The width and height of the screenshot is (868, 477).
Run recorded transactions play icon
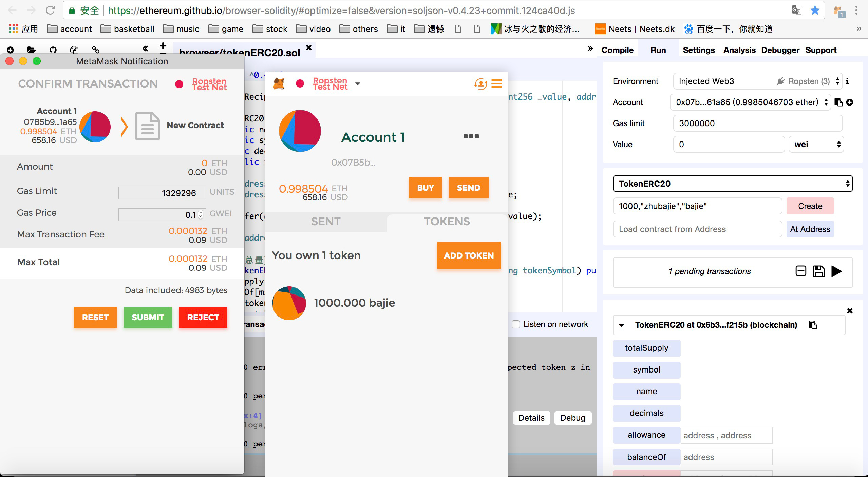837,271
